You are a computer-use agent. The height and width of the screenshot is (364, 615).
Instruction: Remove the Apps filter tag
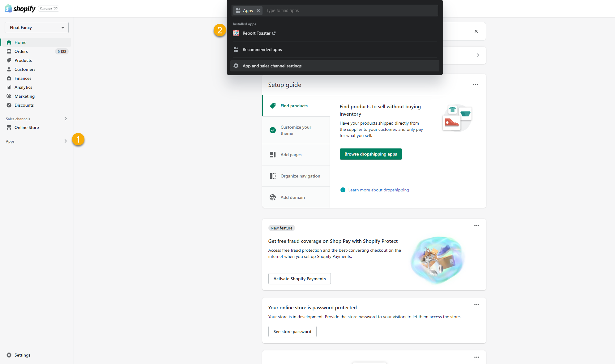click(258, 11)
